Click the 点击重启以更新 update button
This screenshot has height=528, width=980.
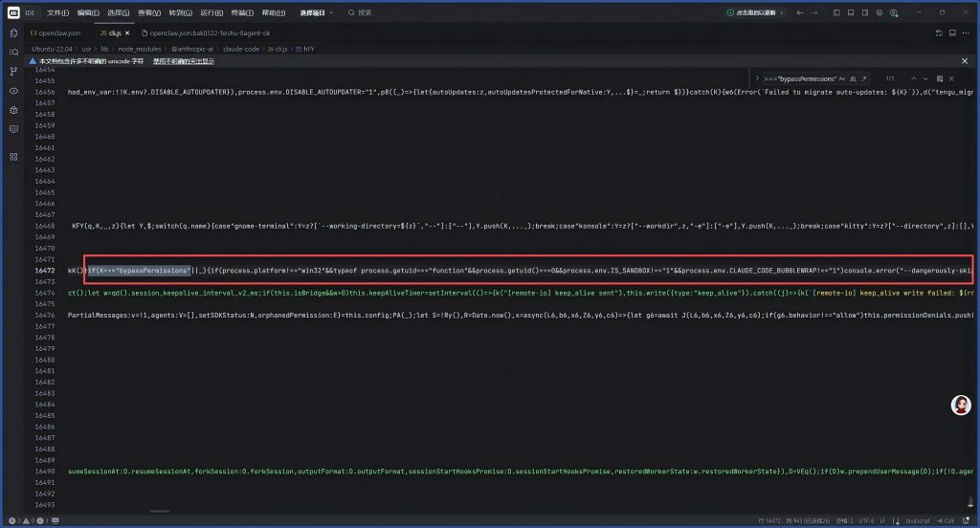pyautogui.click(x=756, y=12)
